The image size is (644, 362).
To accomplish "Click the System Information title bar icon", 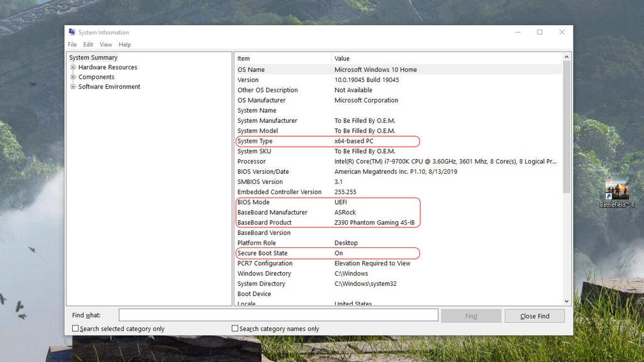I will coord(72,32).
